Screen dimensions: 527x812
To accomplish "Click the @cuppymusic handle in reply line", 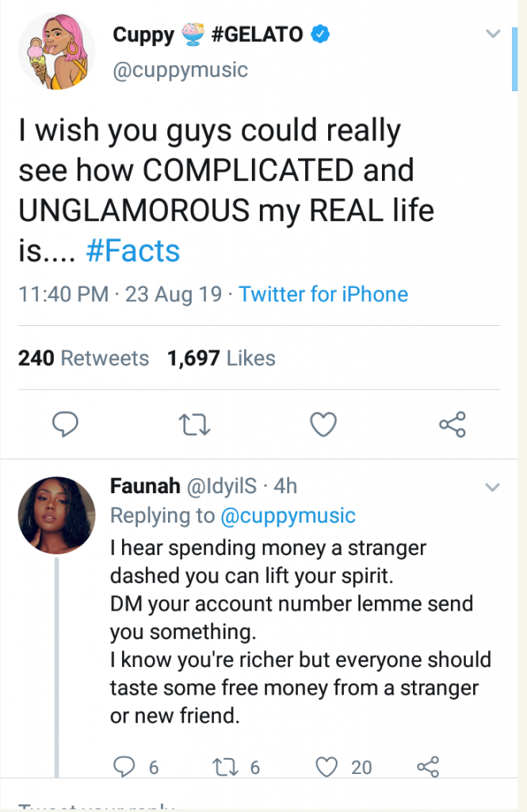I will pos(287,516).
